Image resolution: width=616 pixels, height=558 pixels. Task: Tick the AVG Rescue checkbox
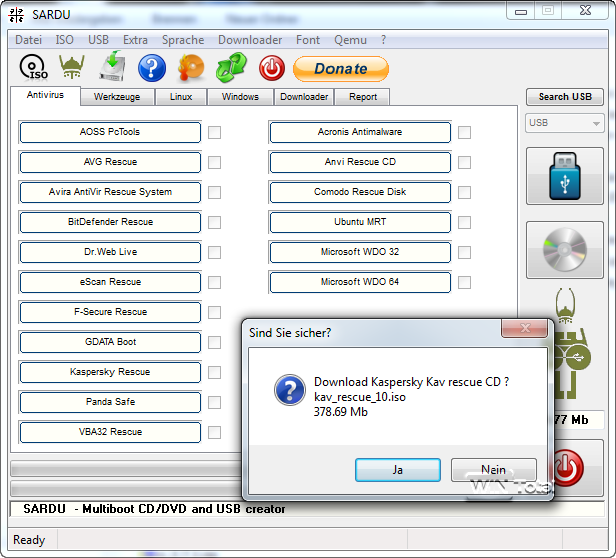pyautogui.click(x=214, y=162)
